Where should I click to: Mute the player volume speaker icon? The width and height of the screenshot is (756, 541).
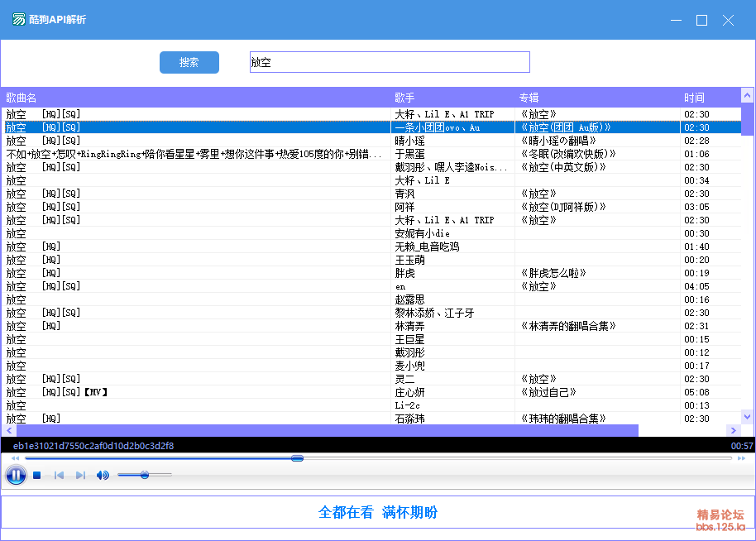click(x=103, y=475)
